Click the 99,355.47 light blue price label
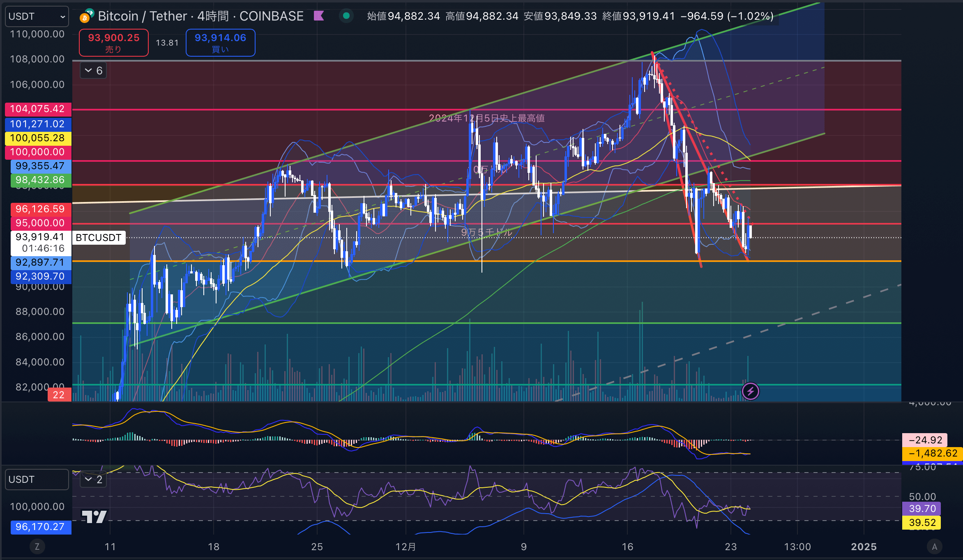Viewport: 963px width, 560px height. [41, 166]
